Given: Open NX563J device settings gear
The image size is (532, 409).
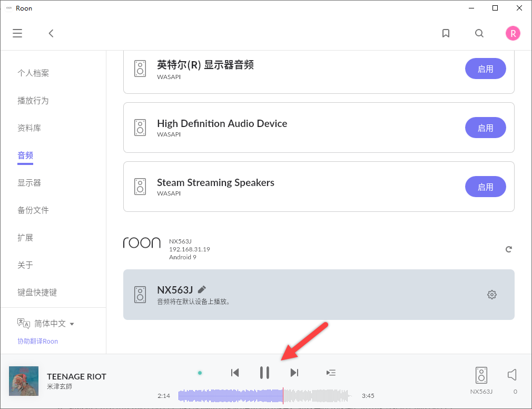Looking at the screenshot, I should coord(492,295).
